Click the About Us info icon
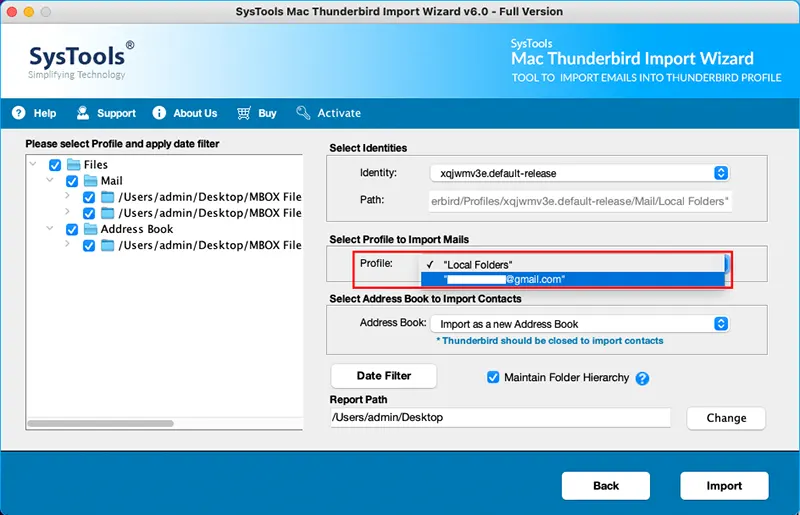The image size is (800, 515). point(159,113)
